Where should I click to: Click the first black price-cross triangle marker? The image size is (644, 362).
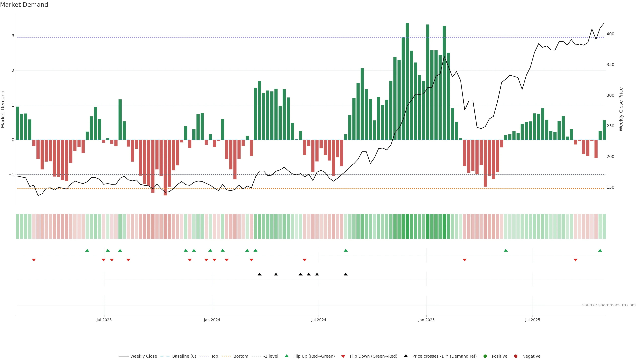tap(259, 274)
